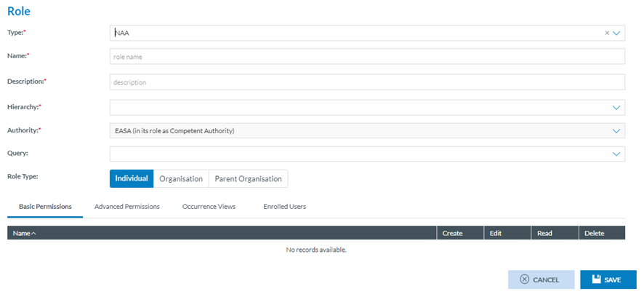Click the sort arrow beside Name column
The height and width of the screenshot is (297, 644).
tap(33, 234)
